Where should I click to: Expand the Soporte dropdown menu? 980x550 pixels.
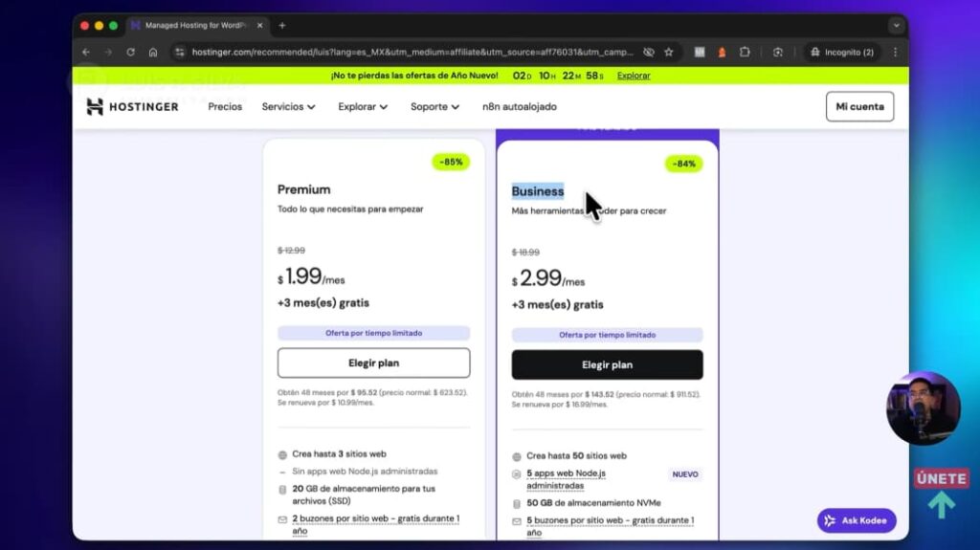pyautogui.click(x=435, y=107)
